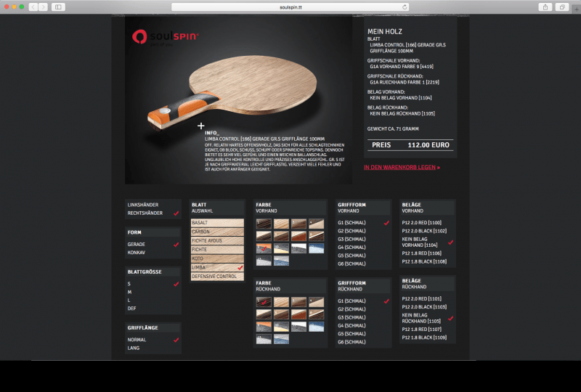The image size is (581, 392).
Task: Select Farbe Vorhand swatch 14 grey-blue
Action: point(281,261)
